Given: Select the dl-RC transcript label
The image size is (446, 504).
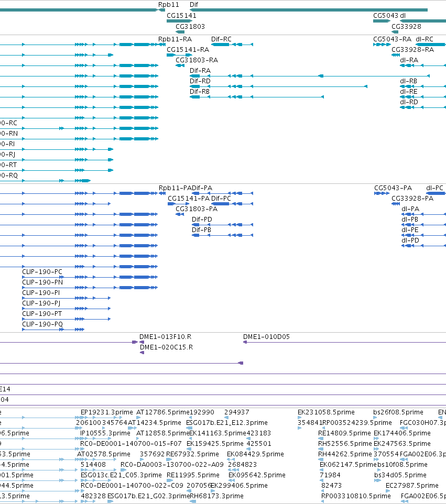Looking at the screenshot, I should [425, 39].
